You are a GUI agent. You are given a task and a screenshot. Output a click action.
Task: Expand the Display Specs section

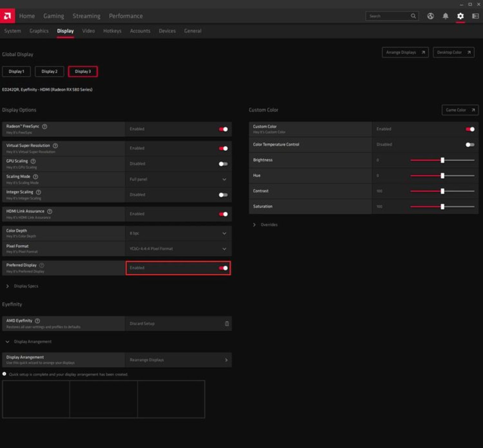22,286
